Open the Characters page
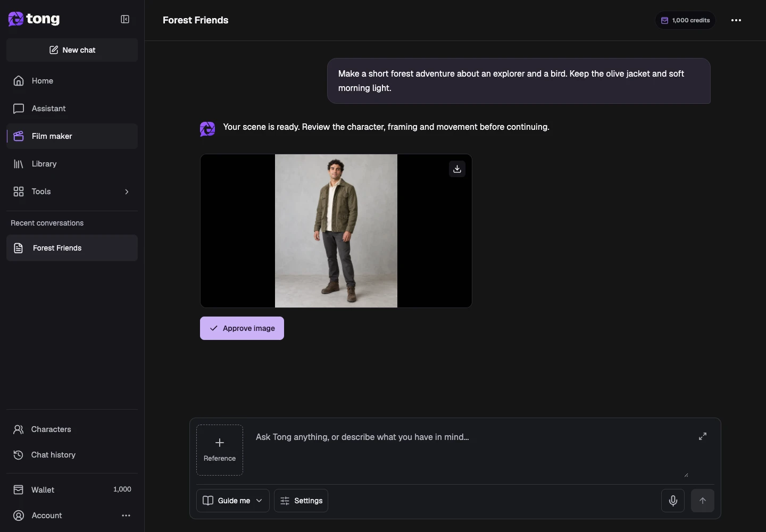Viewport: 766px width, 532px height. pos(72,429)
